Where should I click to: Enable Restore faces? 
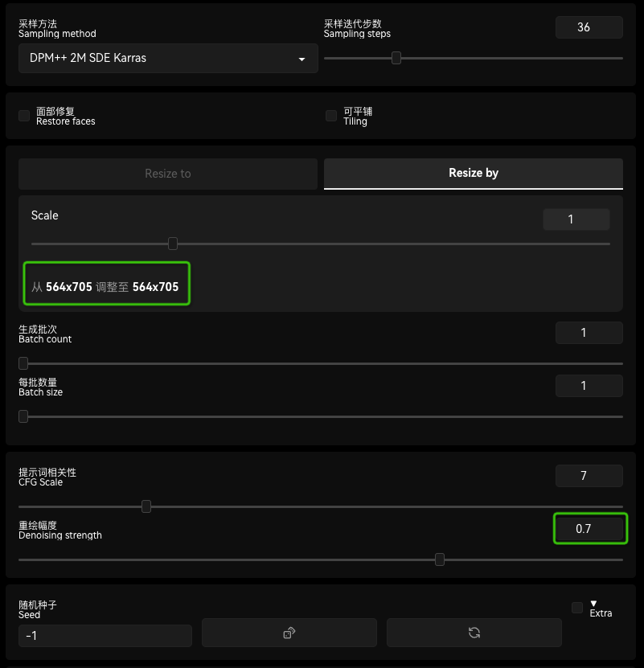pos(23,115)
